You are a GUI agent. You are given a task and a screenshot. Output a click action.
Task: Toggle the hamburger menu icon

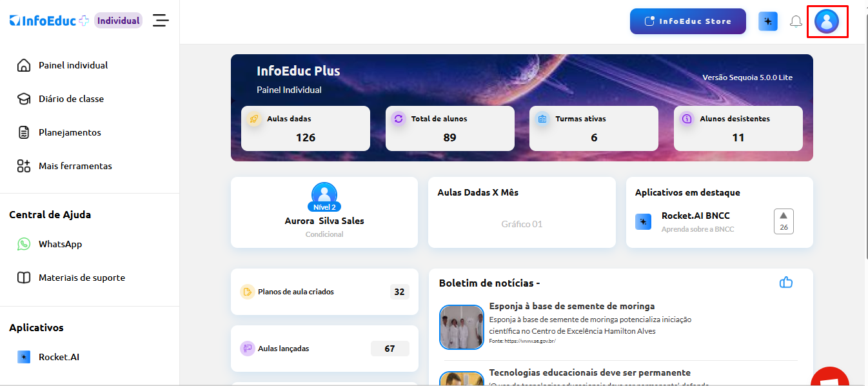point(161,21)
